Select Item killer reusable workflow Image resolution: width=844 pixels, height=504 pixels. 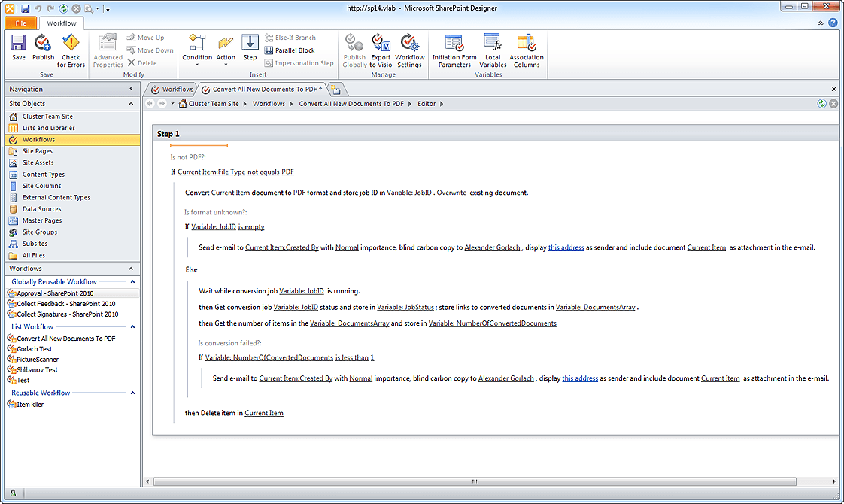(72, 405)
